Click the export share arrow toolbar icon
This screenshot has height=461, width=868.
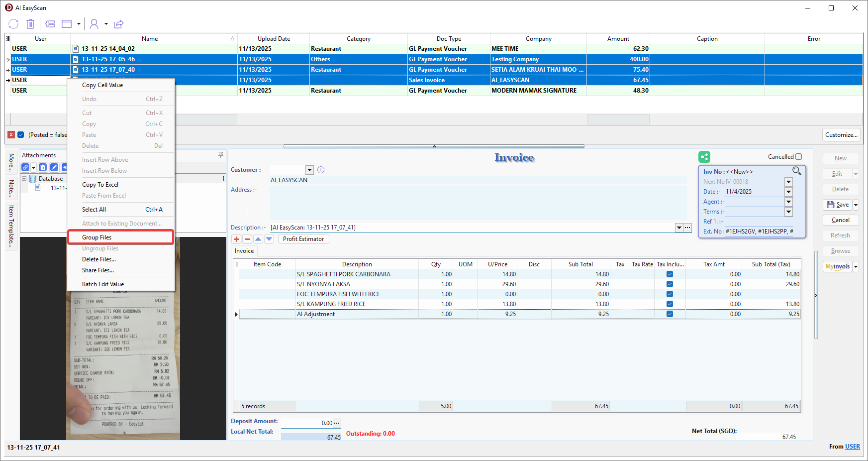pos(118,24)
